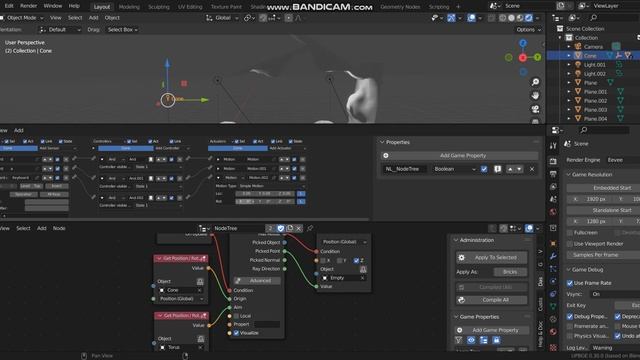Click Add Game Property in Properties panel

coord(459,156)
